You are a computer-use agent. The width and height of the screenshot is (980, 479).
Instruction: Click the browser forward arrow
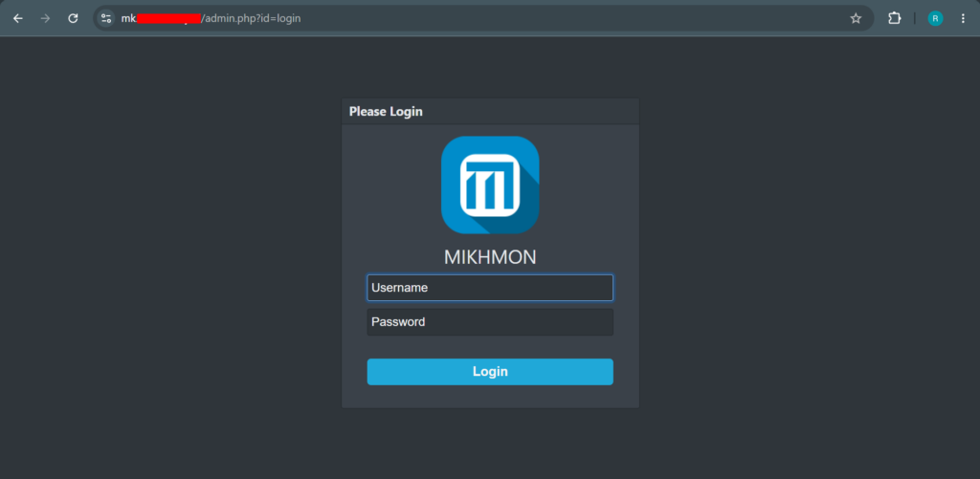click(x=45, y=19)
